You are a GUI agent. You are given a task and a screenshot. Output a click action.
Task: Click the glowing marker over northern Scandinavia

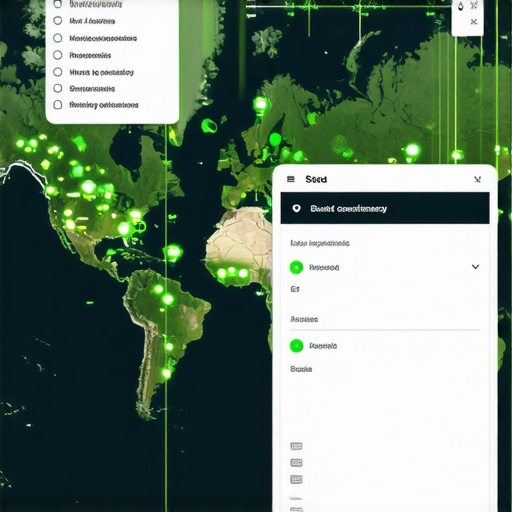pyautogui.click(x=260, y=104)
